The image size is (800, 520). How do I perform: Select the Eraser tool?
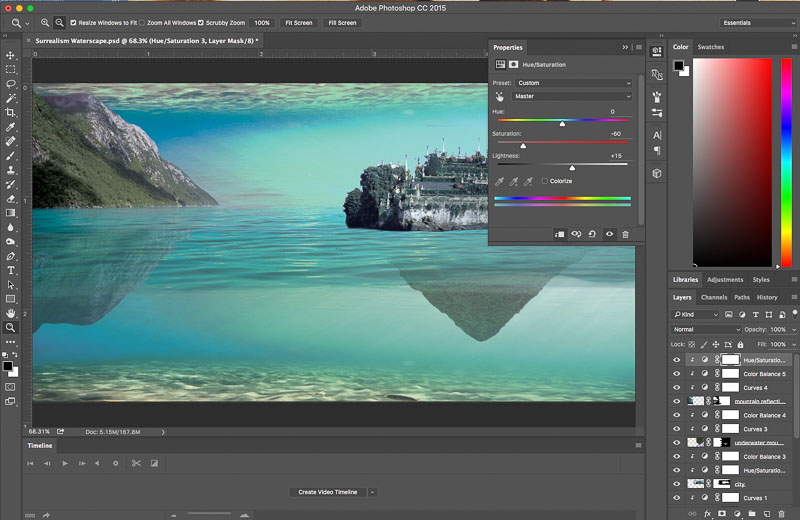point(10,199)
